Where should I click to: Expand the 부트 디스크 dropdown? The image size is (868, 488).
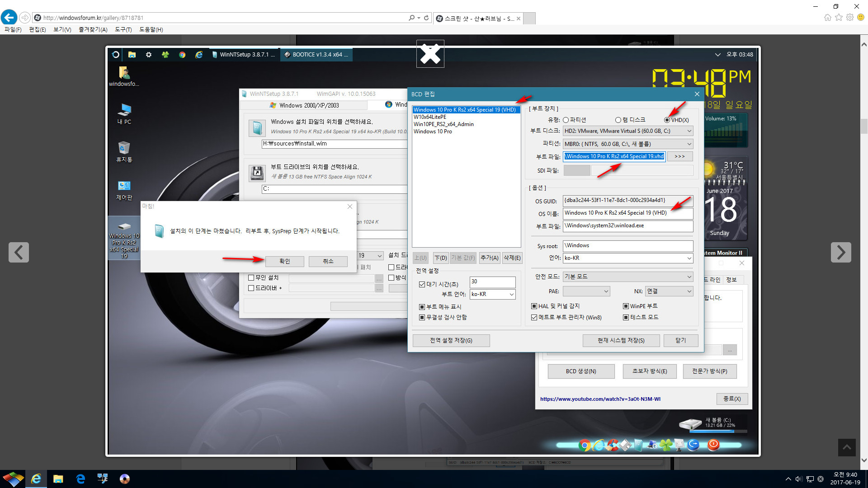(689, 131)
